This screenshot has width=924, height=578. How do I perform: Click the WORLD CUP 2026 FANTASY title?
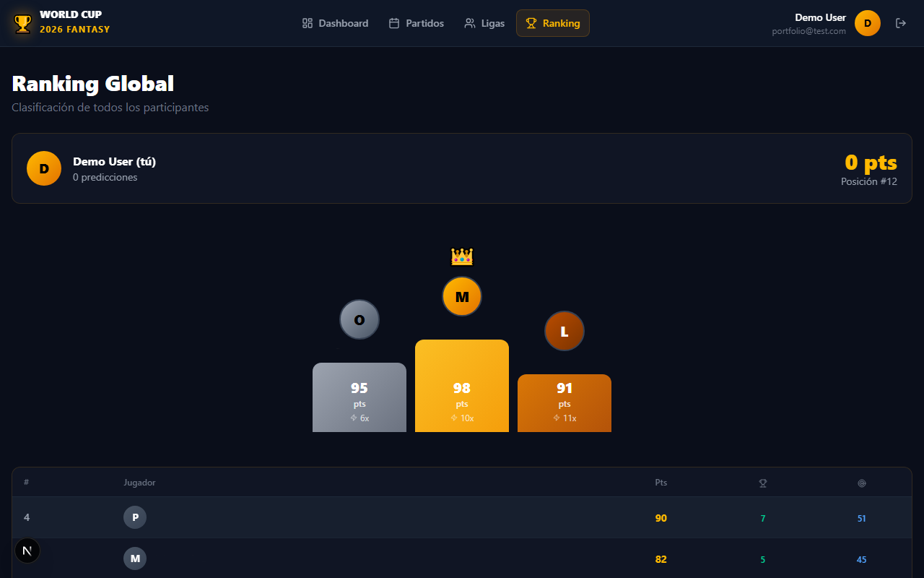75,22
